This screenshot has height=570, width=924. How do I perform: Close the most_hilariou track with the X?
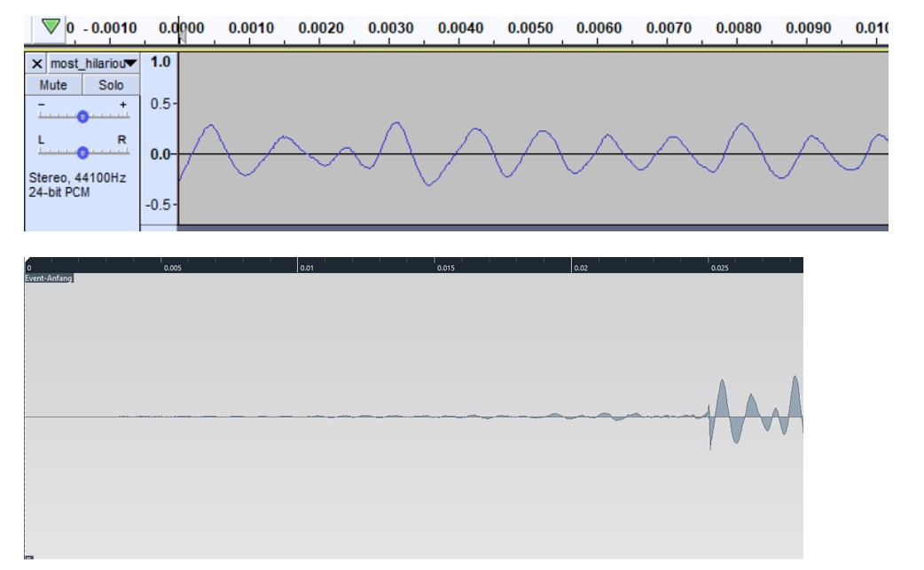pos(36,64)
